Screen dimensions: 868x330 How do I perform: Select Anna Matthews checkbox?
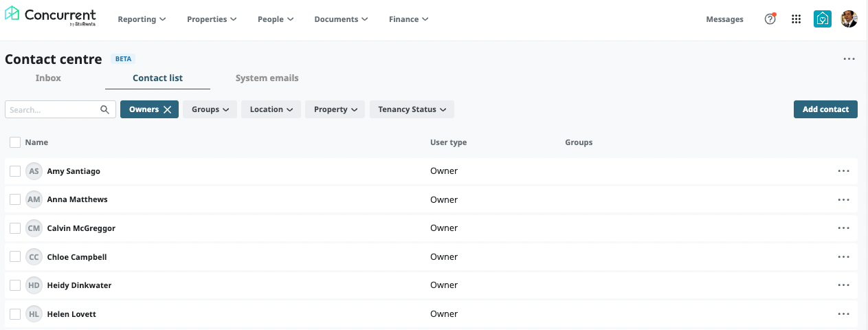tap(15, 199)
